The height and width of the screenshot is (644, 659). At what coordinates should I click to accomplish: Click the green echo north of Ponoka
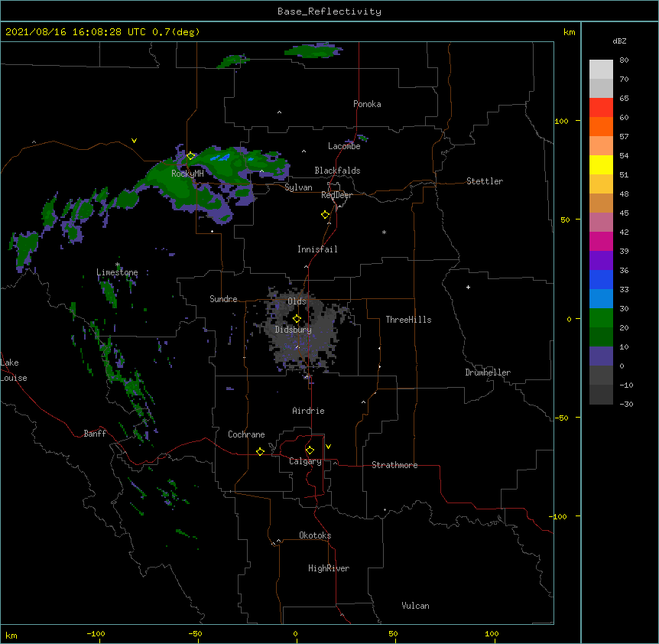pyautogui.click(x=313, y=51)
